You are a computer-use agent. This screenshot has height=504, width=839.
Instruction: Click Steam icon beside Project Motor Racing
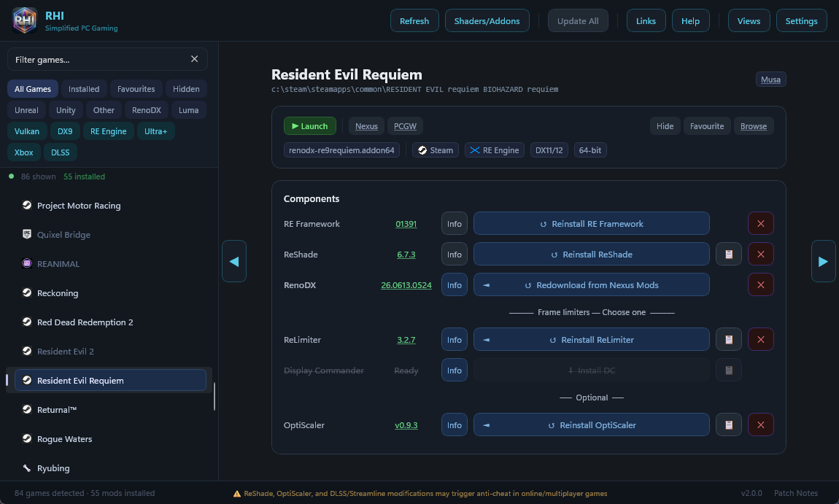click(x=27, y=205)
